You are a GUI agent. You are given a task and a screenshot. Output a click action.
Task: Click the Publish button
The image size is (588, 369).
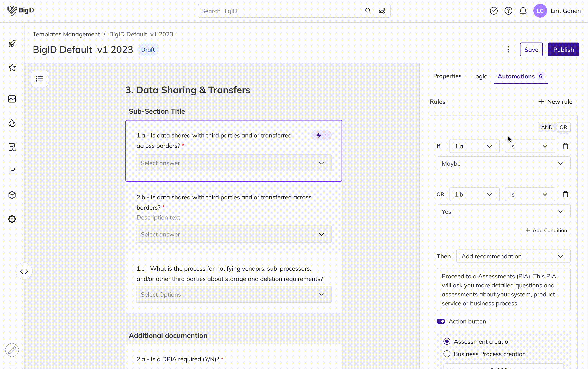pyautogui.click(x=563, y=50)
